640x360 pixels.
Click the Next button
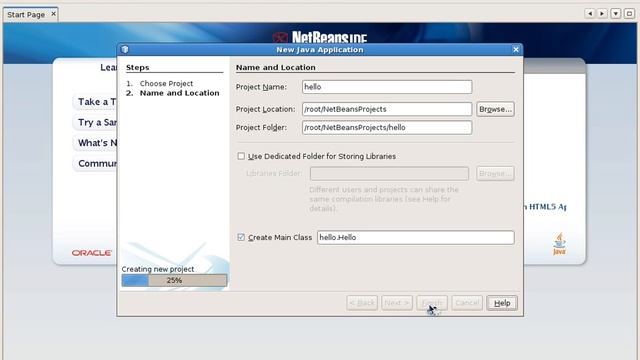(x=397, y=303)
